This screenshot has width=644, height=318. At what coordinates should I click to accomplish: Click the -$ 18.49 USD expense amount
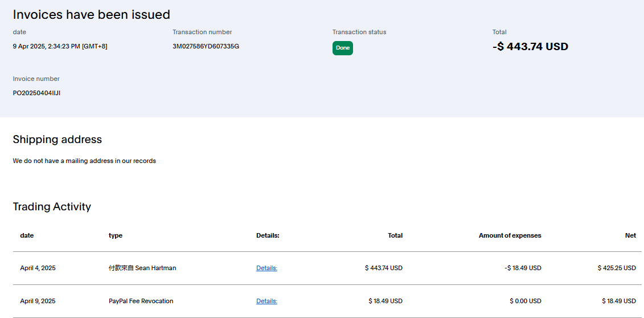523,268
